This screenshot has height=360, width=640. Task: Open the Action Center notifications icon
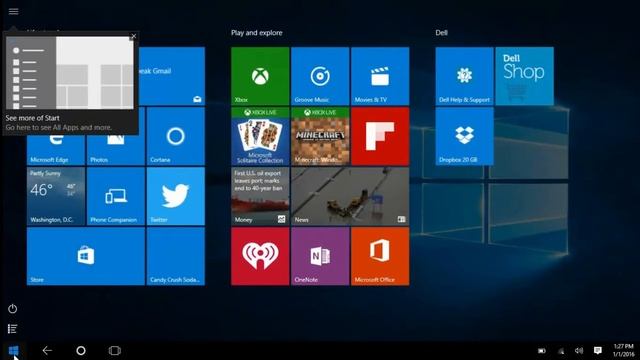tap(598, 351)
